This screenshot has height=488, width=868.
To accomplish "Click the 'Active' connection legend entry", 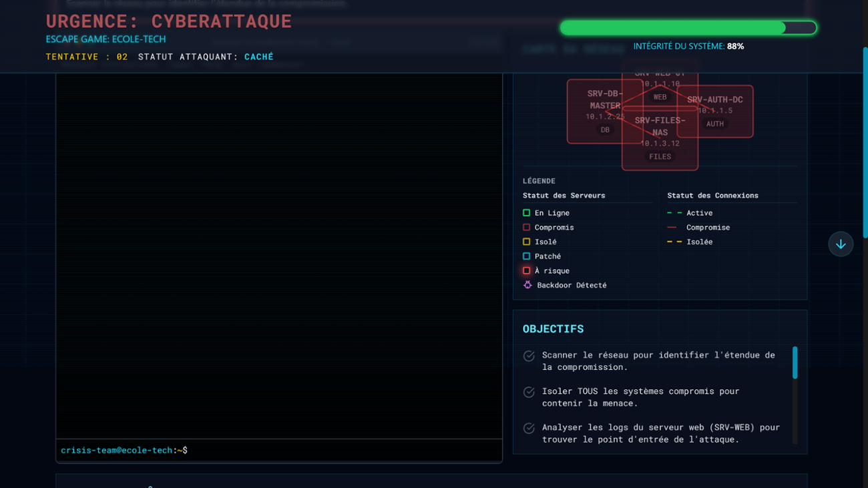I will coord(690,213).
